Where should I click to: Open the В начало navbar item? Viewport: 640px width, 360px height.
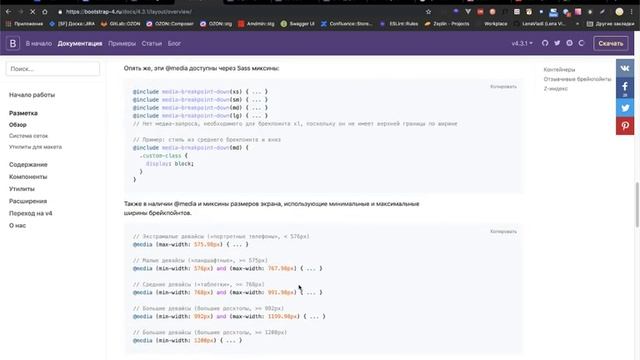coord(39,43)
